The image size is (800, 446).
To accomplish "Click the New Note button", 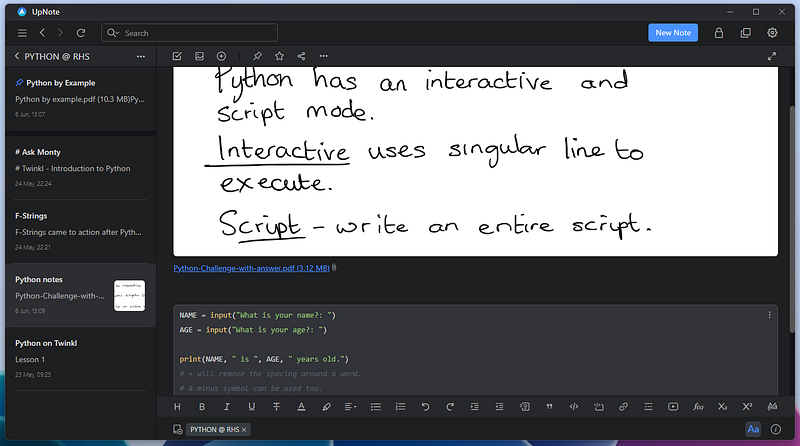I will click(673, 33).
